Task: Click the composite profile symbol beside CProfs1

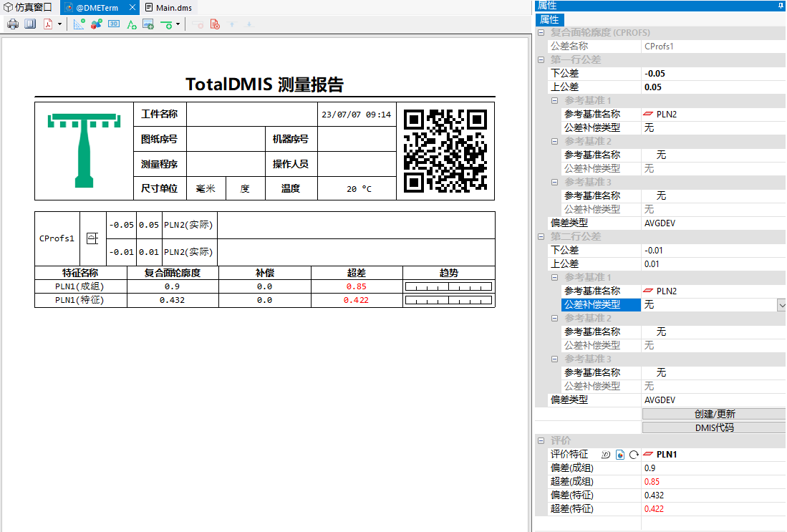Action: pyautogui.click(x=93, y=238)
